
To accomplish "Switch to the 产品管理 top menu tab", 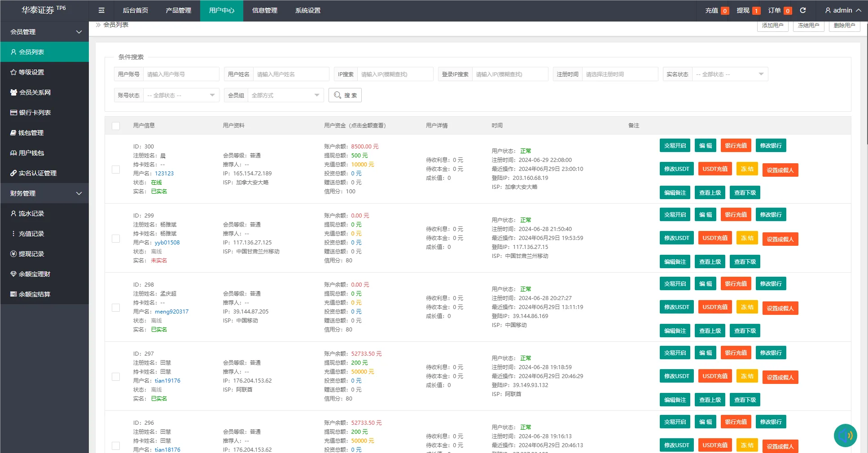I will (178, 10).
